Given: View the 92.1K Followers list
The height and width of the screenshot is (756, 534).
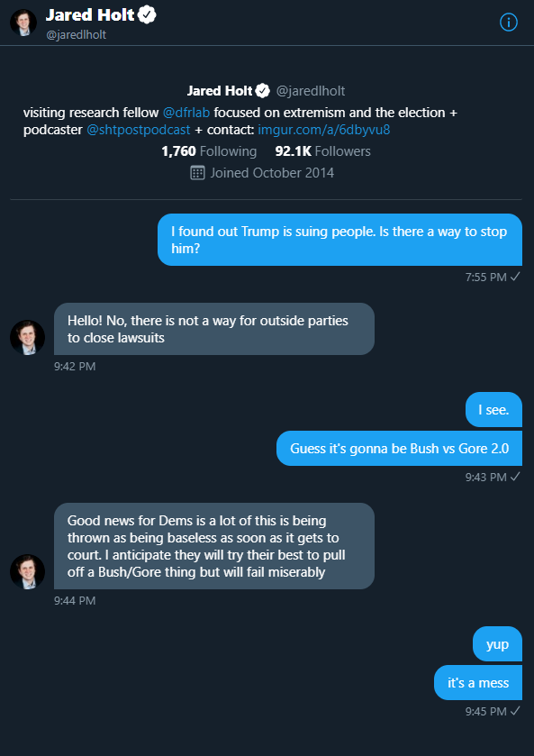Looking at the screenshot, I should point(322,150).
